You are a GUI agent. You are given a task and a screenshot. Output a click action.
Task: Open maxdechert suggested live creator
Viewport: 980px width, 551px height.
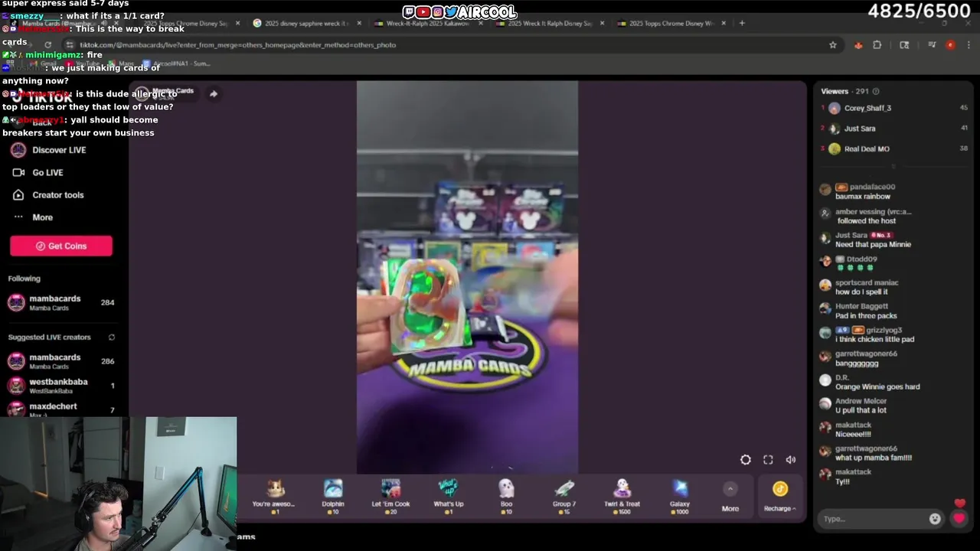[x=61, y=409]
